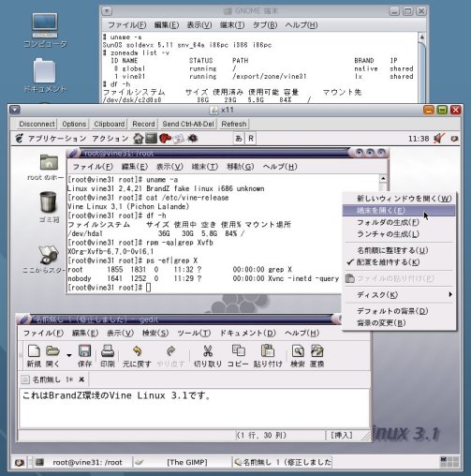The image size is (471, 476).
Task: Print the document via the printer icon
Action: (108, 356)
